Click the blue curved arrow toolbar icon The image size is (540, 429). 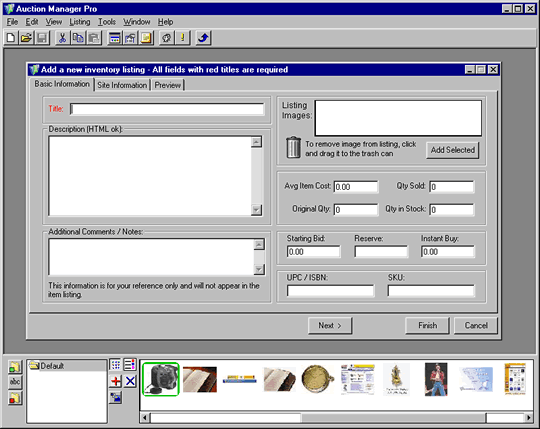coord(203,38)
